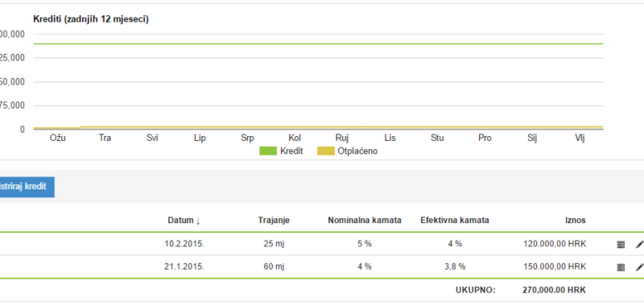The image size is (644, 306).
Task: Sort by the Iznos column header
Action: [x=576, y=220]
